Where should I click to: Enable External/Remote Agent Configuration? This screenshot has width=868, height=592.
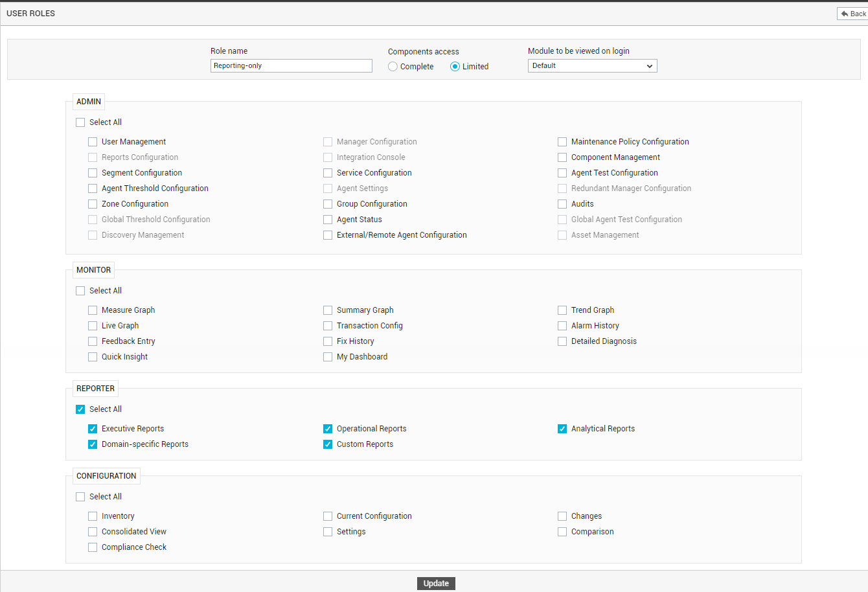point(328,235)
